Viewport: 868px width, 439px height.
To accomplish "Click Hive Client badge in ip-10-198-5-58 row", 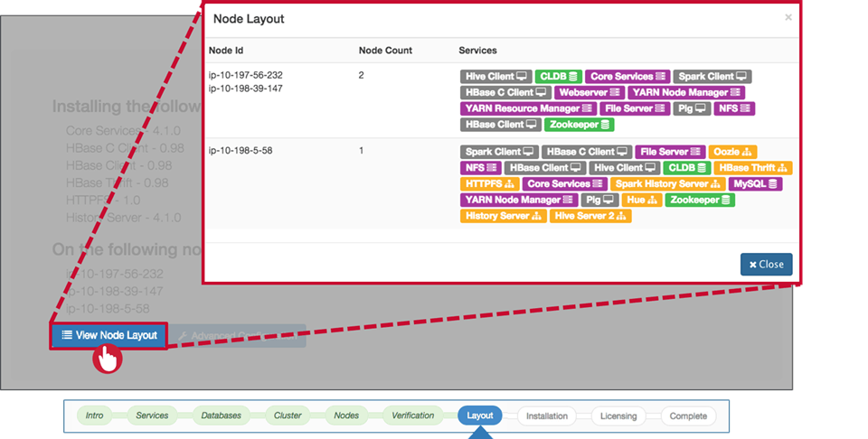I will 625,167.
